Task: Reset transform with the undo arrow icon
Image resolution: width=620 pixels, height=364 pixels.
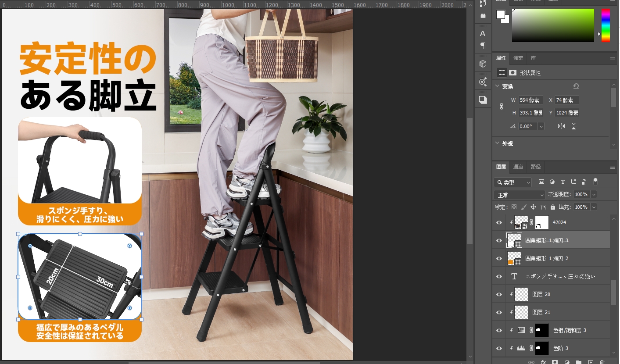Action: pyautogui.click(x=576, y=86)
